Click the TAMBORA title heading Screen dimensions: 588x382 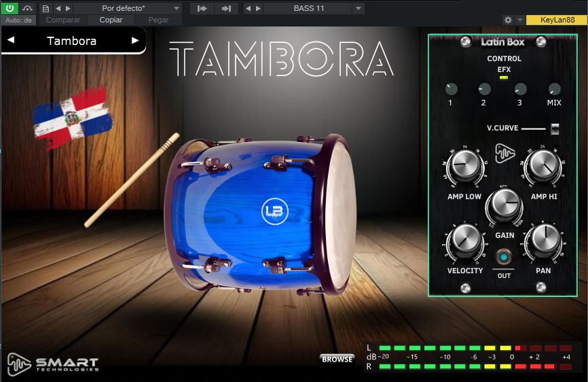pyautogui.click(x=281, y=58)
